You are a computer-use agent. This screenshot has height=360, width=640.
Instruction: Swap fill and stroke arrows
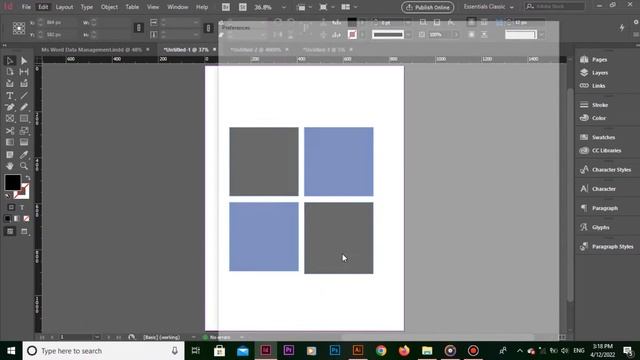pos(28,178)
